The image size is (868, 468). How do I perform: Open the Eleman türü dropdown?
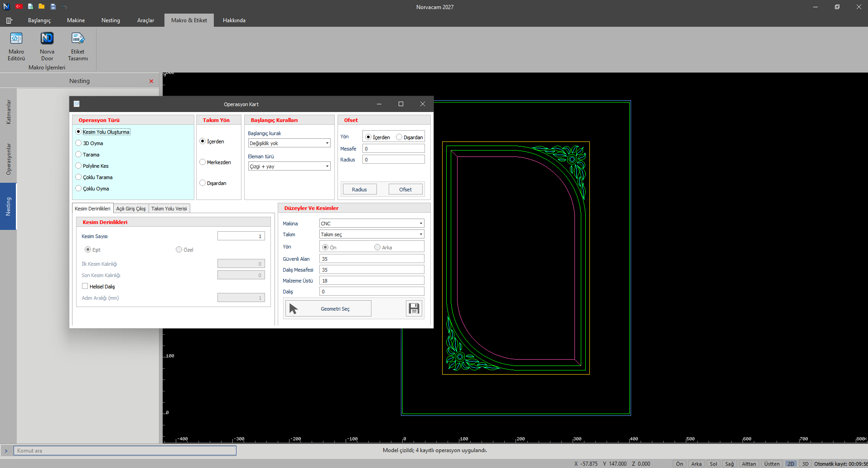click(x=289, y=166)
